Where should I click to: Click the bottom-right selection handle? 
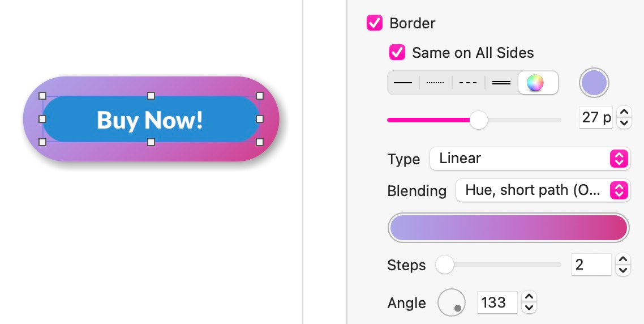260,142
